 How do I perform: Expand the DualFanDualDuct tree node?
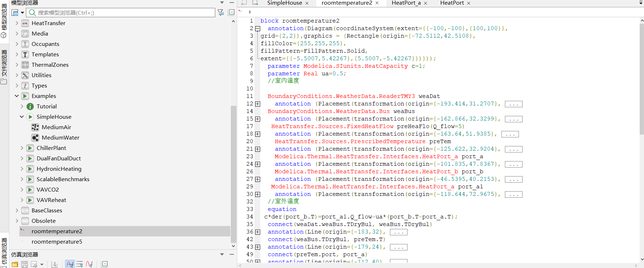22,159
